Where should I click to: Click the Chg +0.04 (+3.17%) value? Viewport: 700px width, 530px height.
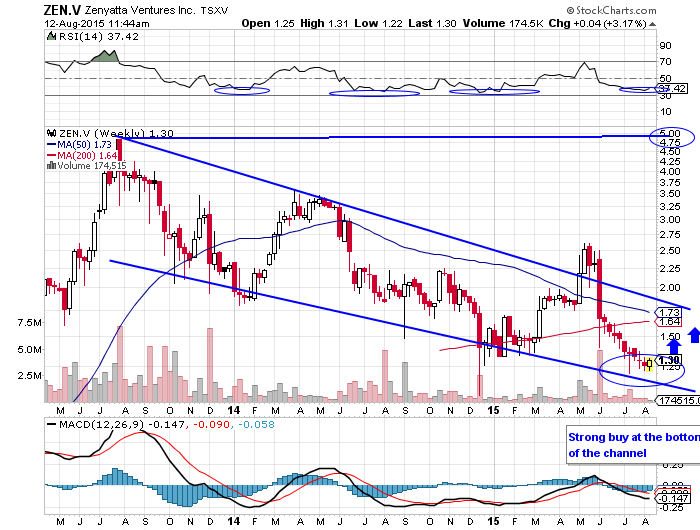click(597, 23)
